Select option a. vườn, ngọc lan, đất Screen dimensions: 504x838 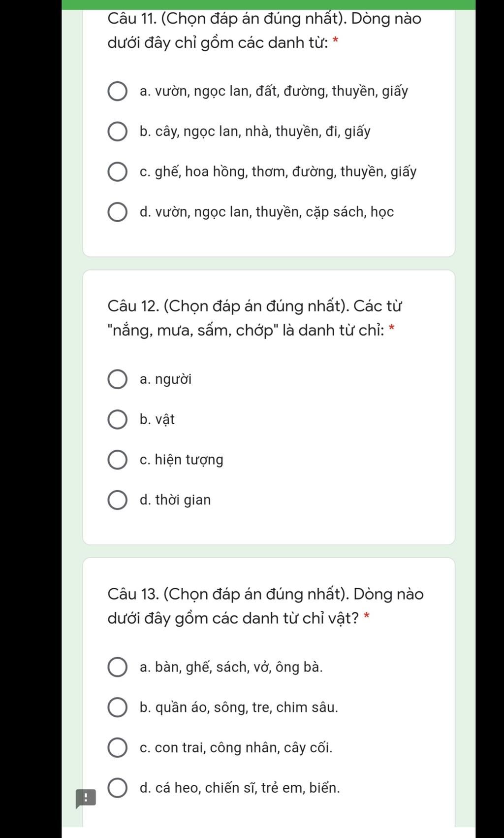coord(117,92)
